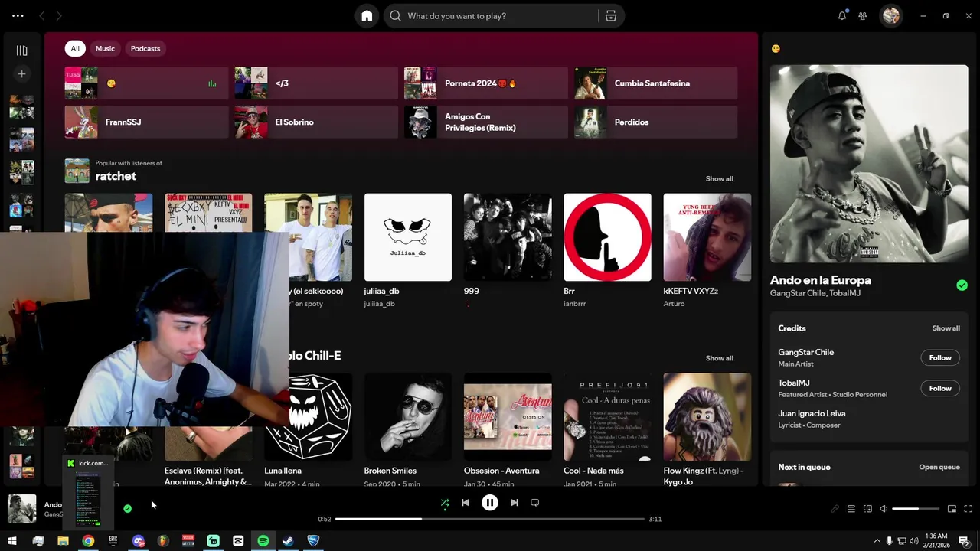This screenshot has width=980, height=551.
Task: Go forward with the right arrow
Action: click(x=59, y=16)
